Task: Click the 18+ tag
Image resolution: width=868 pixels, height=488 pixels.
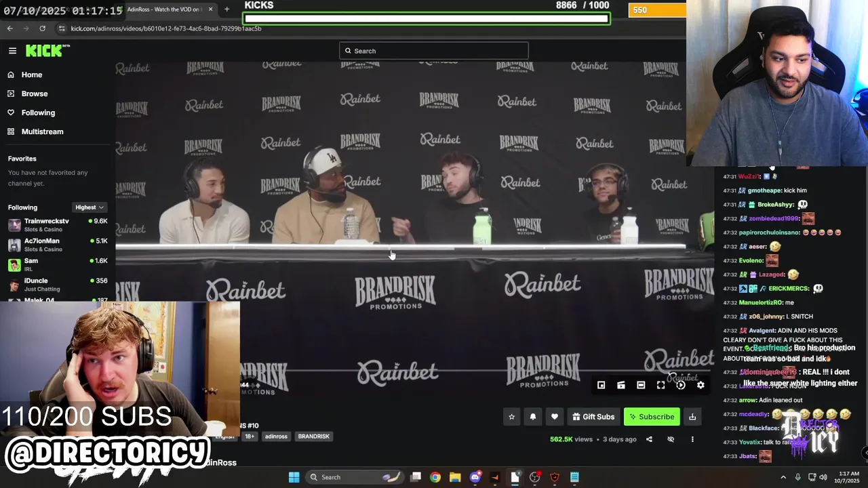Action: tap(250, 436)
